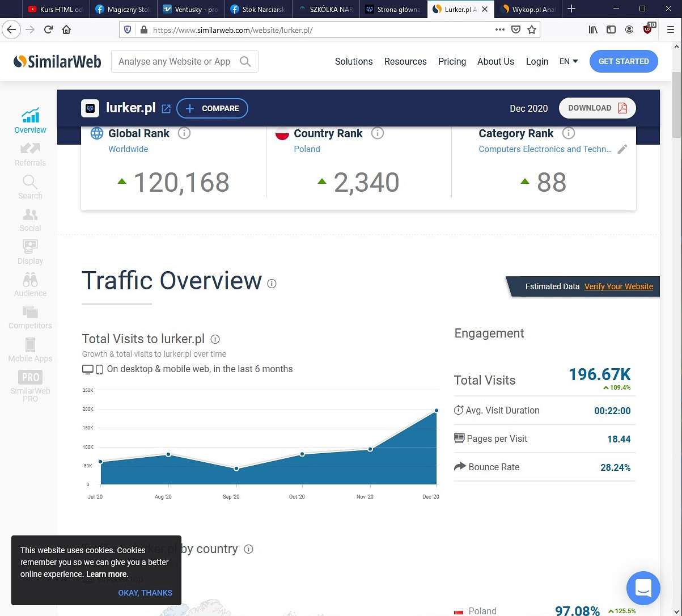
Task: Click the GET STARTED button
Action: 624,61
